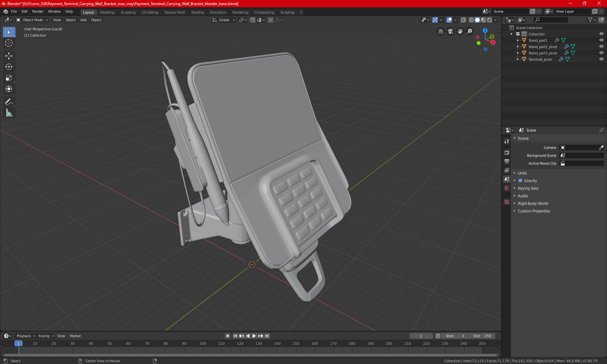This screenshot has height=364, width=607.
Task: Click the outliner search field
Action: [551, 20]
